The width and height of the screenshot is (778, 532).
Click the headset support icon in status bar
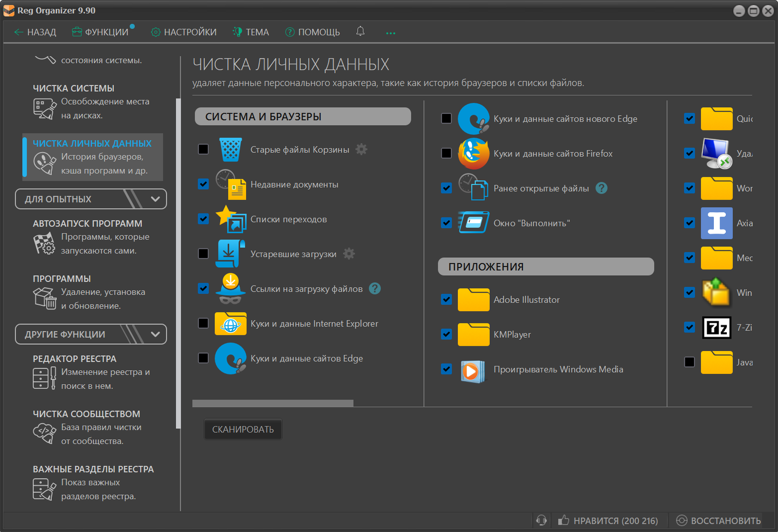pos(541,520)
